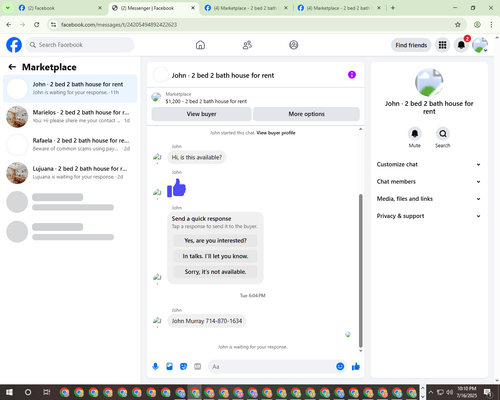The height and width of the screenshot is (400, 500).
Task: Open the sticker picker icon
Action: pyautogui.click(x=183, y=367)
